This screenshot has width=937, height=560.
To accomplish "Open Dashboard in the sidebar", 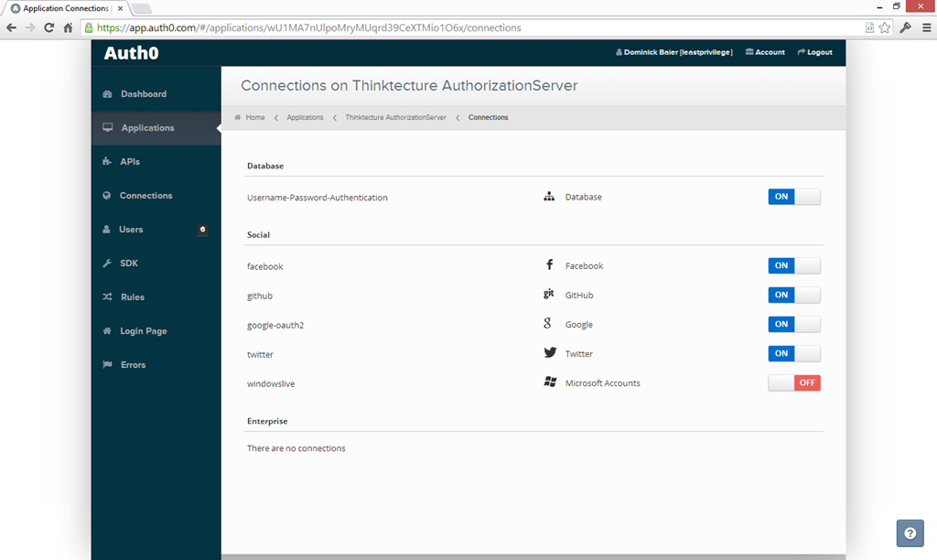I will click(143, 94).
